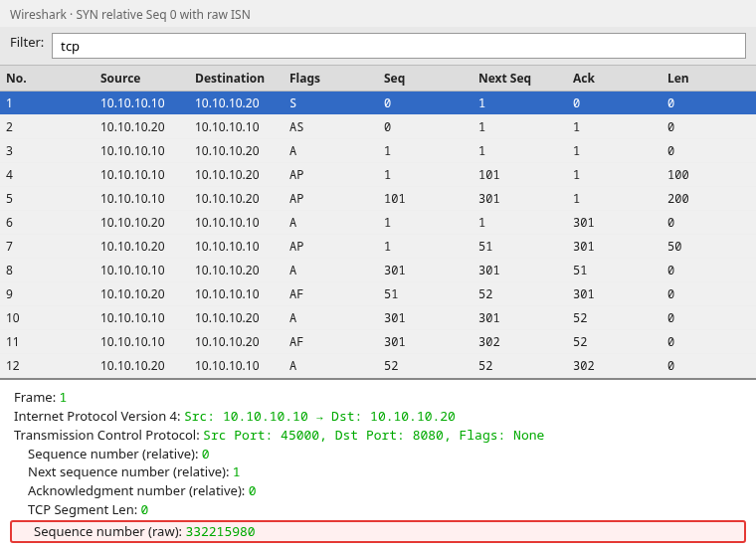Select packet 1 with S flag

378,102
